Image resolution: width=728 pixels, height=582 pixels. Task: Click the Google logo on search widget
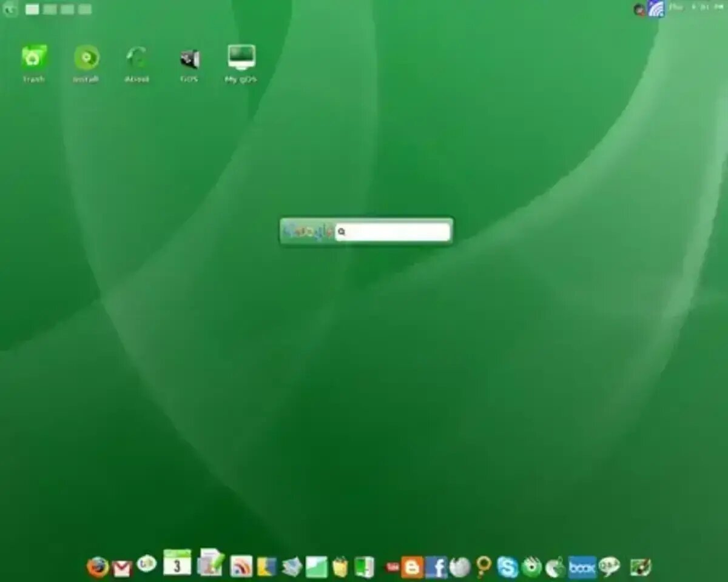308,231
